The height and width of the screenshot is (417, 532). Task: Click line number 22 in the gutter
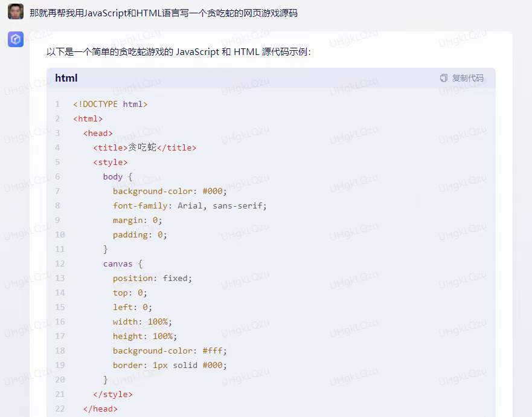60,409
